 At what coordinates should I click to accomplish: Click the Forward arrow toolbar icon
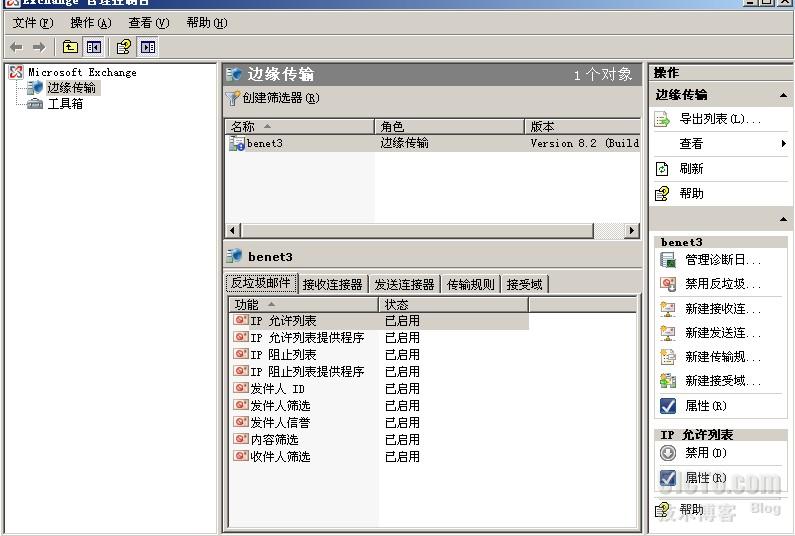tap(39, 48)
